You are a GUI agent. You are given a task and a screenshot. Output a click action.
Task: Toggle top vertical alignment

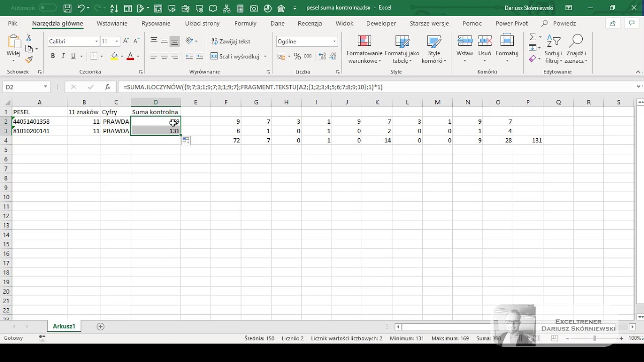(153, 41)
